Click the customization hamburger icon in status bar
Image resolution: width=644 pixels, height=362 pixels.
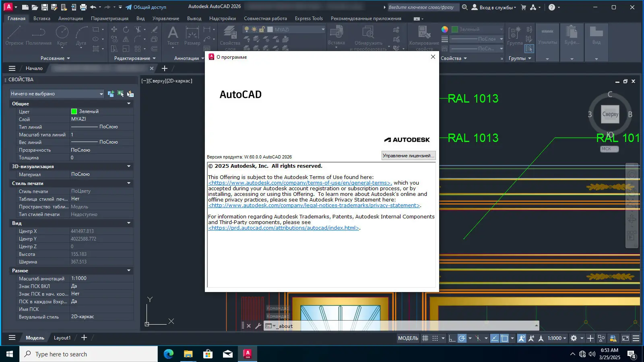coord(636,338)
